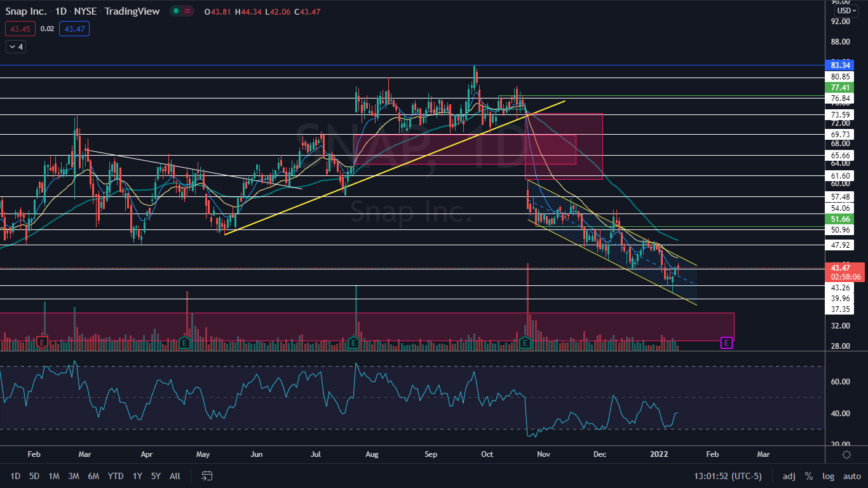Click the 65.66 price axis label

coord(840,155)
